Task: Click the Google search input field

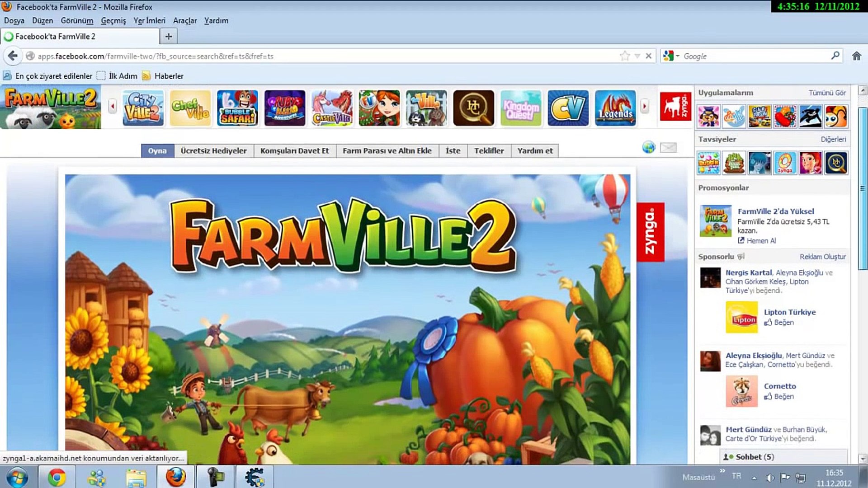Action: coord(755,56)
